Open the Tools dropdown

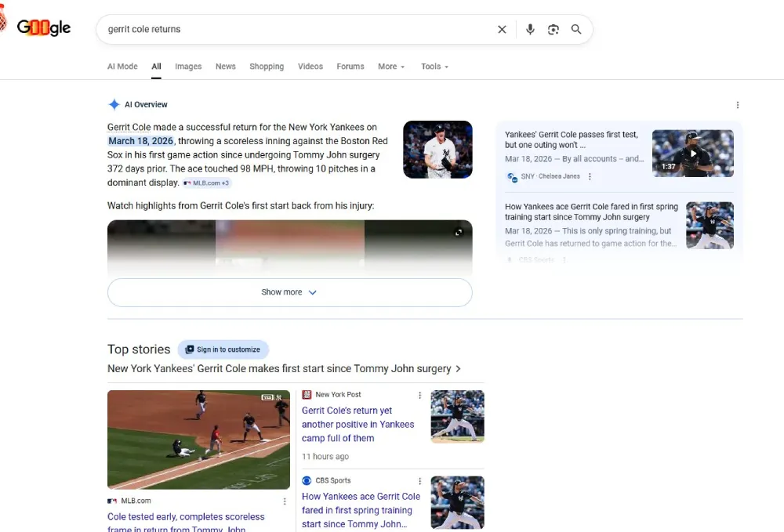(434, 67)
